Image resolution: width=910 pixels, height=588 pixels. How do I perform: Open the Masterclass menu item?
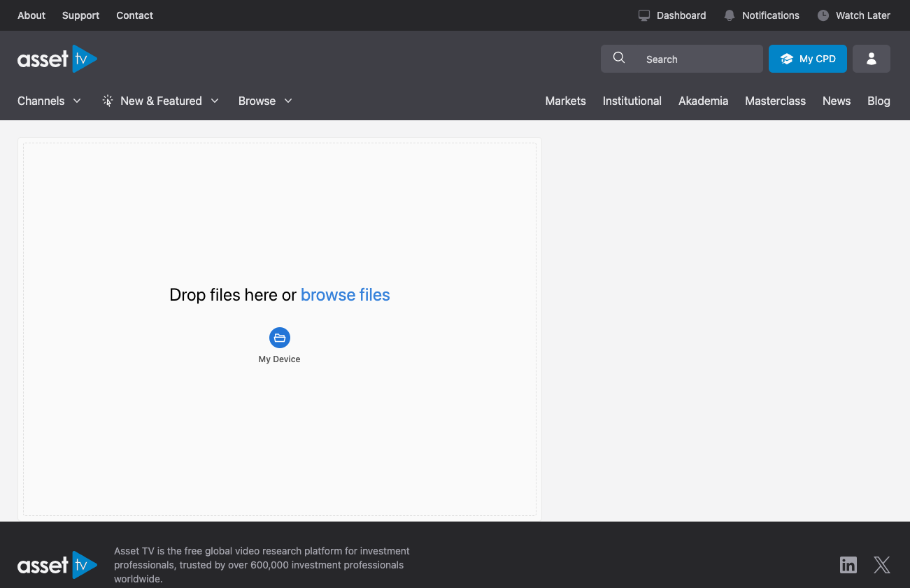click(x=775, y=101)
